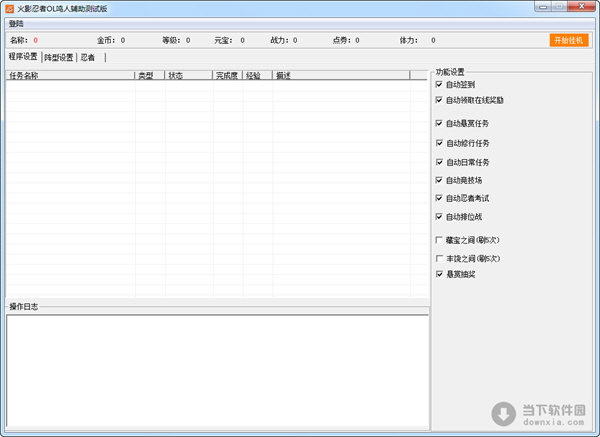Switch to the 阵型设置 tab
The image size is (600, 437).
[x=59, y=57]
